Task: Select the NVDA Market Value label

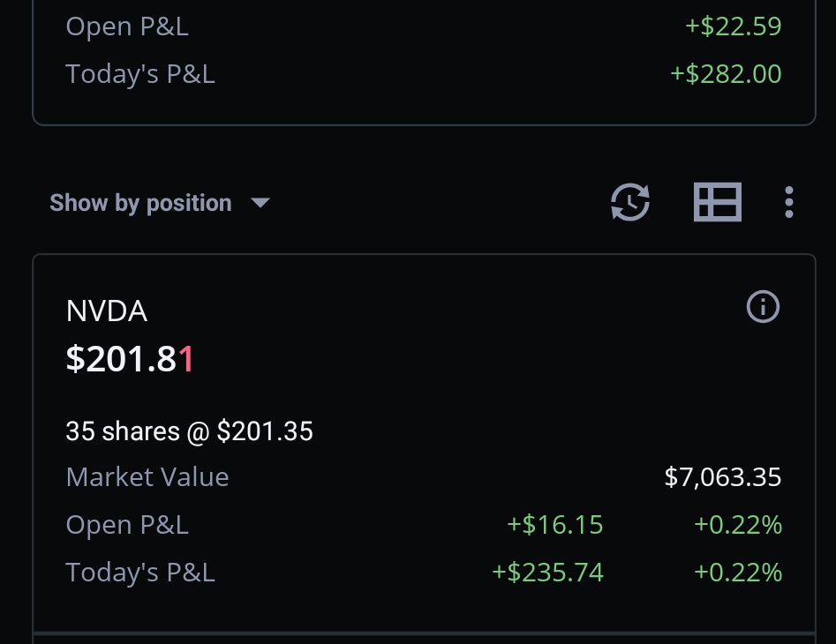Action: 147,476
